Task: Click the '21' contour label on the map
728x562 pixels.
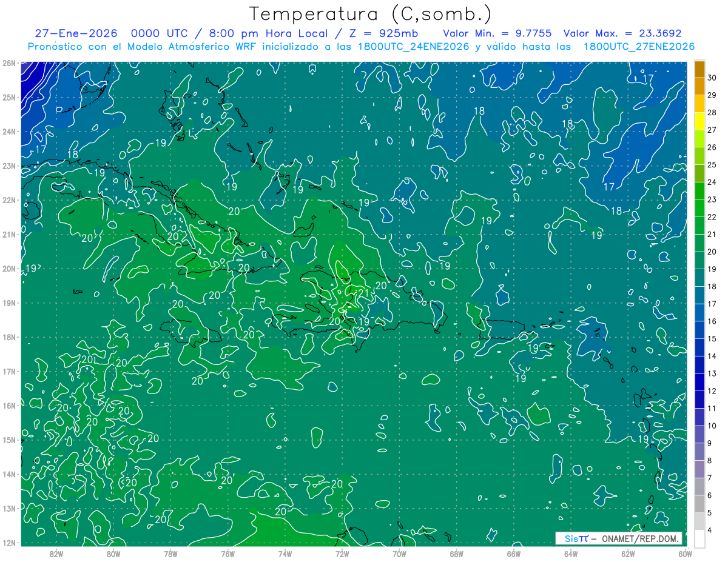Action: coord(365,293)
